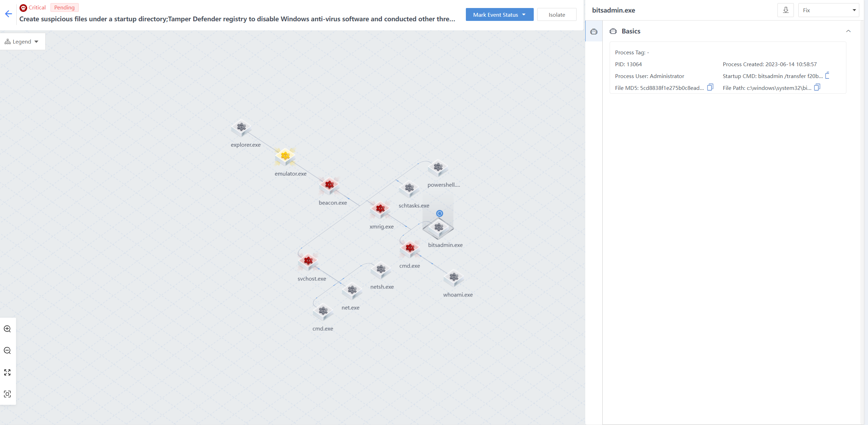This screenshot has height=425, width=868.
Task: Open the Fix dropdown selector
Action: point(828,10)
